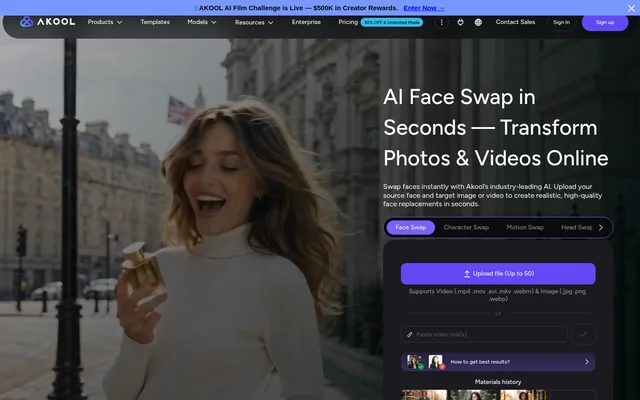Select the second Materials history thumbnail
Image resolution: width=640 pixels, height=400 pixels.
474,395
